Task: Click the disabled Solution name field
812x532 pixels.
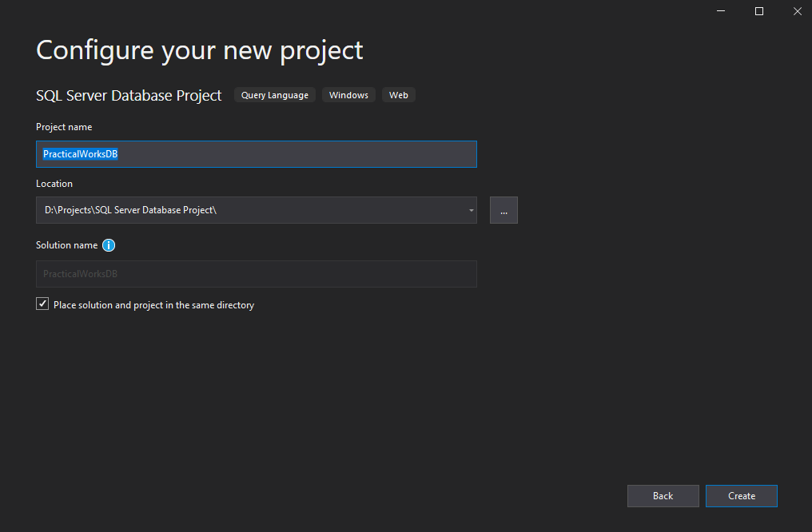Action: (256, 274)
